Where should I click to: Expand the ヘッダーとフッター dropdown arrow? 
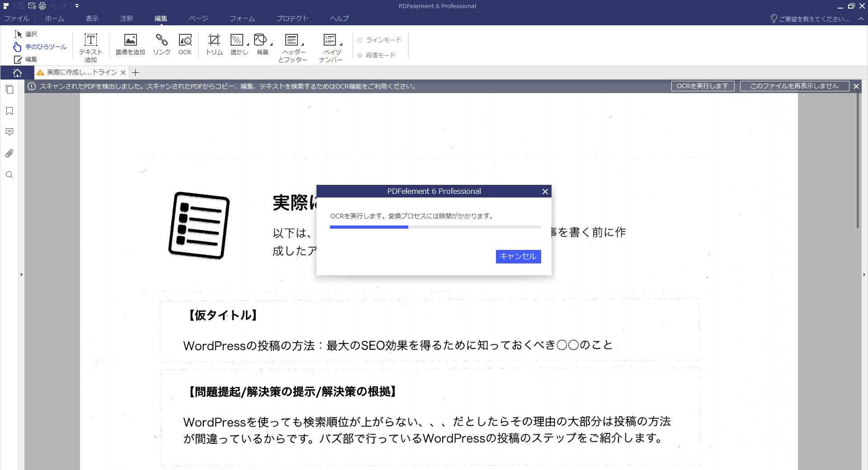302,44
